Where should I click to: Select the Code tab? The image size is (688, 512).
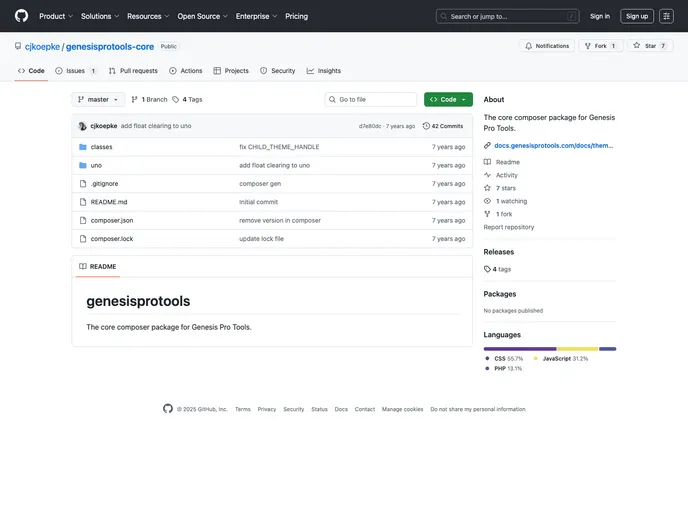(x=31, y=71)
